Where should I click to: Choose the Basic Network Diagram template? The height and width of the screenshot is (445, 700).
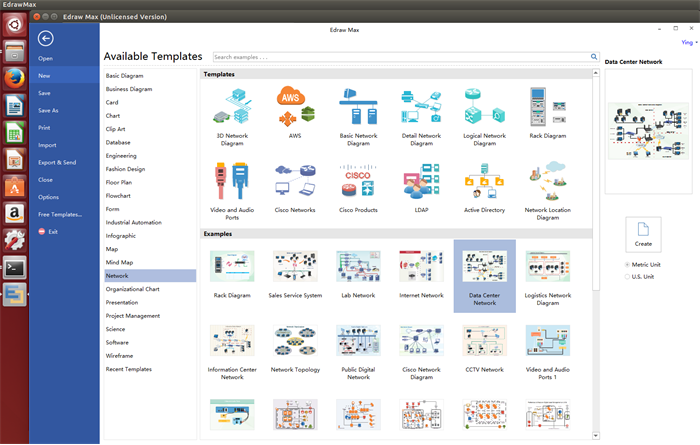pyautogui.click(x=358, y=116)
